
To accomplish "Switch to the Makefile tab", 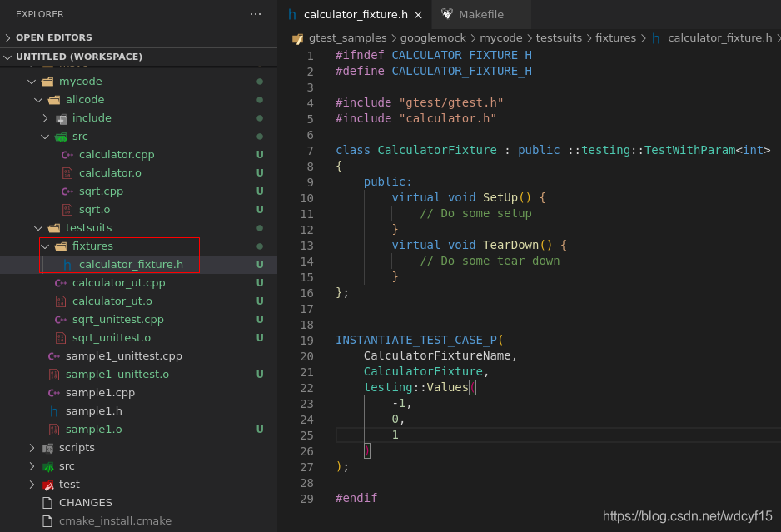I will (x=481, y=14).
